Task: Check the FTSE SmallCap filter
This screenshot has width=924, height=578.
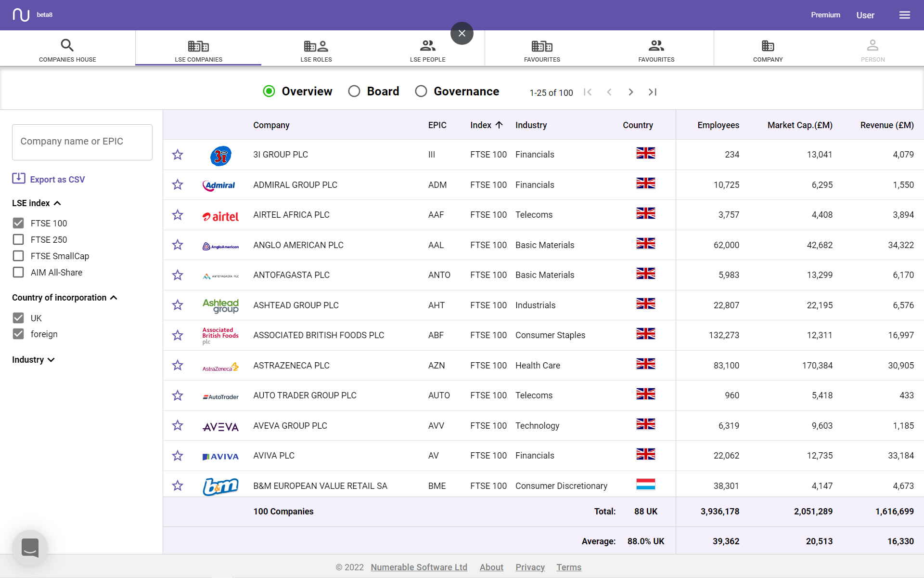Action: click(18, 256)
